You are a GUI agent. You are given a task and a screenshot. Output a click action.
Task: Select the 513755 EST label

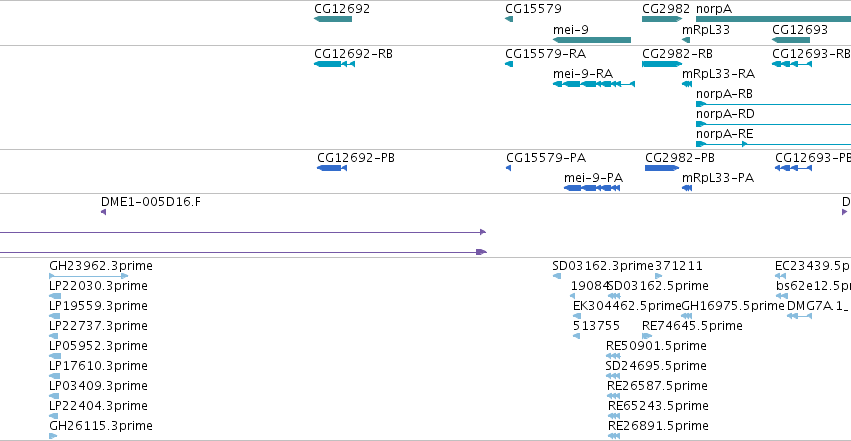tap(596, 326)
